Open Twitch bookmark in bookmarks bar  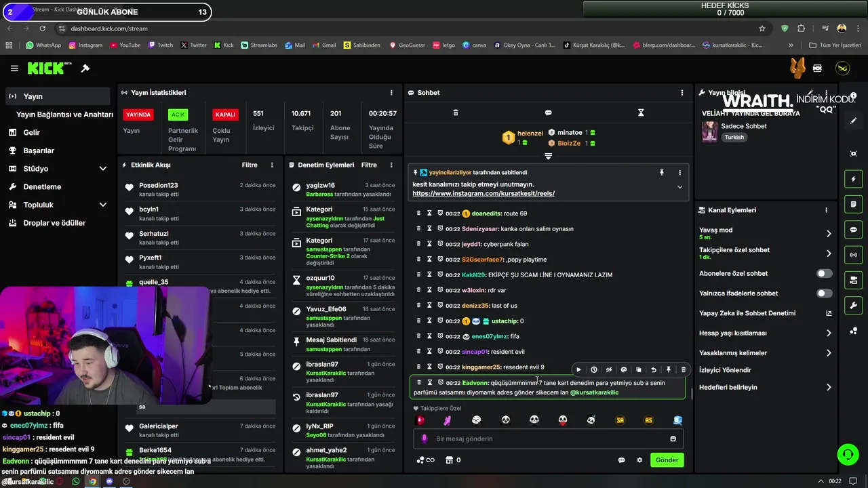(160, 45)
